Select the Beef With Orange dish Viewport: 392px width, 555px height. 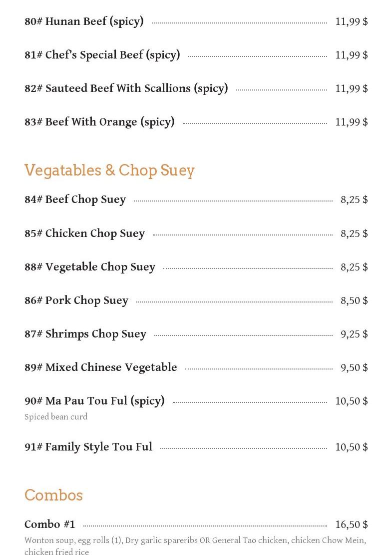coord(99,122)
